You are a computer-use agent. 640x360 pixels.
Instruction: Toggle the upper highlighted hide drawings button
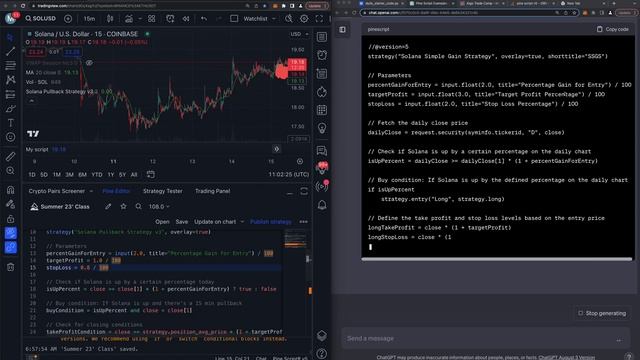click(11, 233)
